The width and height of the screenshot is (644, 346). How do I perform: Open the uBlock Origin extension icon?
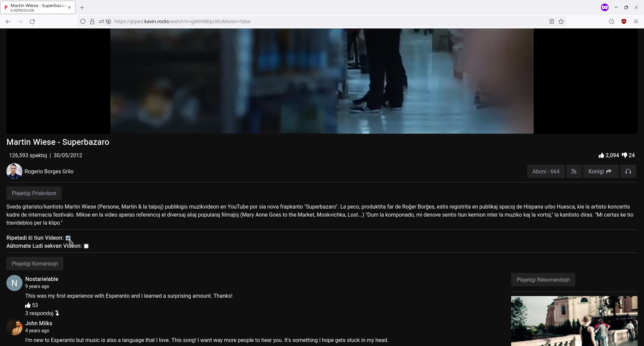[624, 21]
